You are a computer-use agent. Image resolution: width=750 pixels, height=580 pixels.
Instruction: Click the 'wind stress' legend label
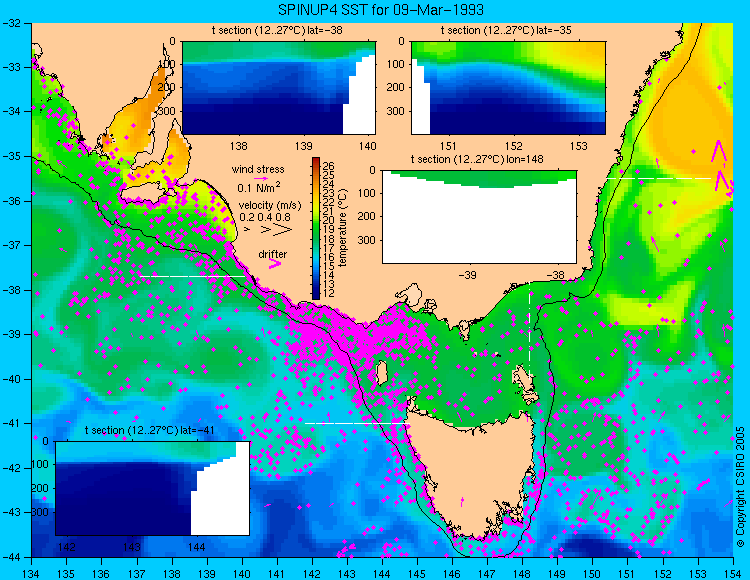click(258, 169)
